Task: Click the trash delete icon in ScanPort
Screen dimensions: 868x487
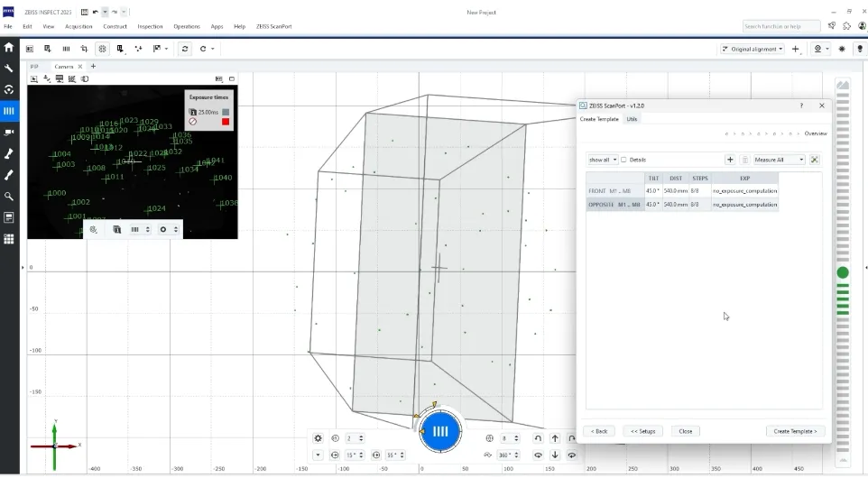Action: (x=745, y=160)
